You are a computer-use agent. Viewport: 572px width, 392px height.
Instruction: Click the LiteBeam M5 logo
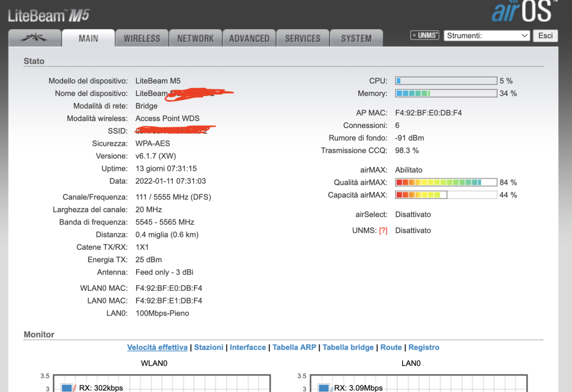[49, 15]
